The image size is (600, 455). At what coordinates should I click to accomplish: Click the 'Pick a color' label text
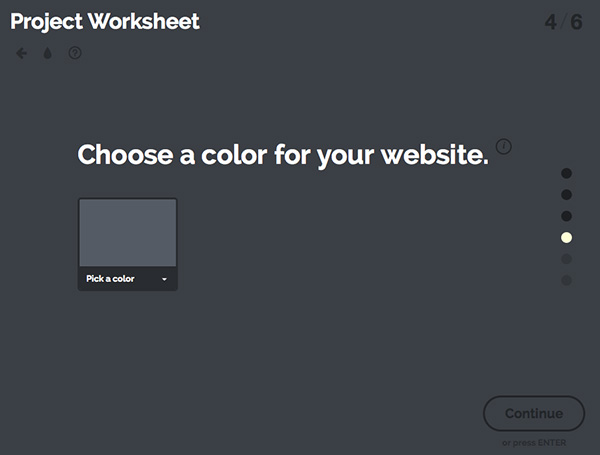click(110, 279)
